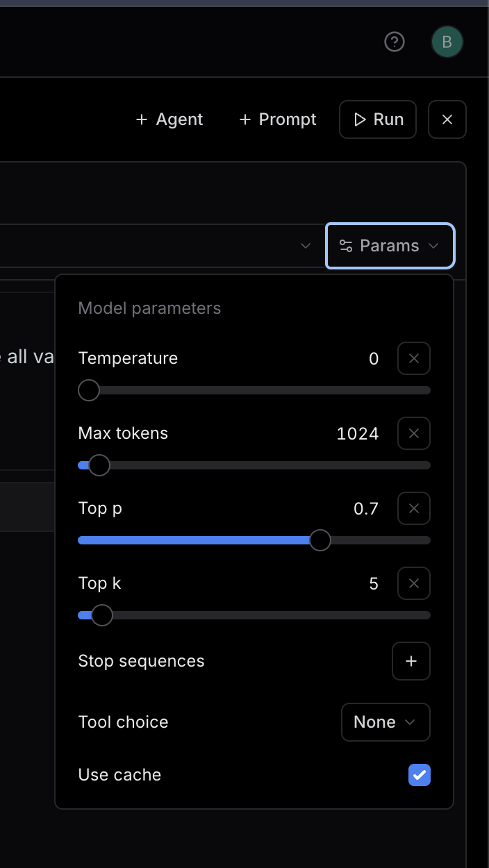The width and height of the screenshot is (489, 868).
Task: Clear the Top k parameter
Action: [x=414, y=583]
